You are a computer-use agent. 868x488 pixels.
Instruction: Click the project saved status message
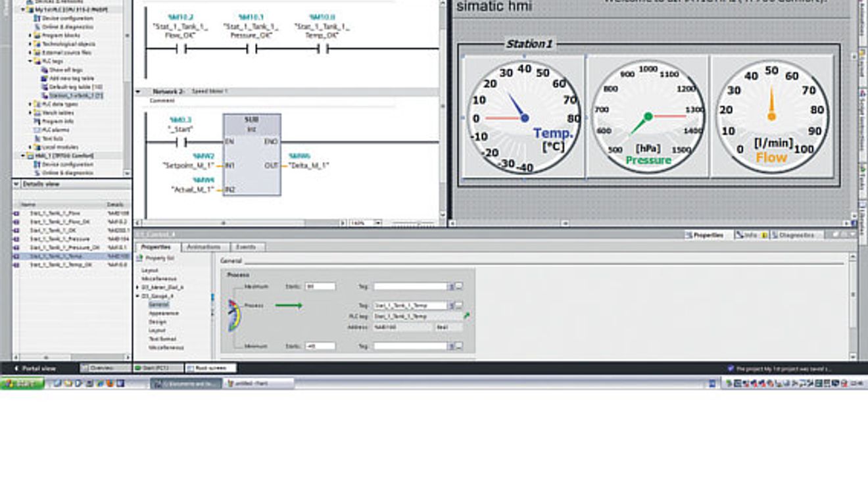click(779, 368)
